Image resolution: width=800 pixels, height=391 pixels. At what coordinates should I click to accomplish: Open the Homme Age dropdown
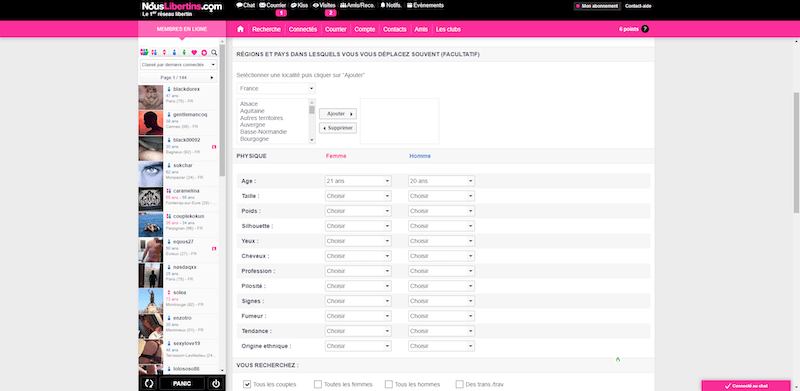tap(441, 181)
